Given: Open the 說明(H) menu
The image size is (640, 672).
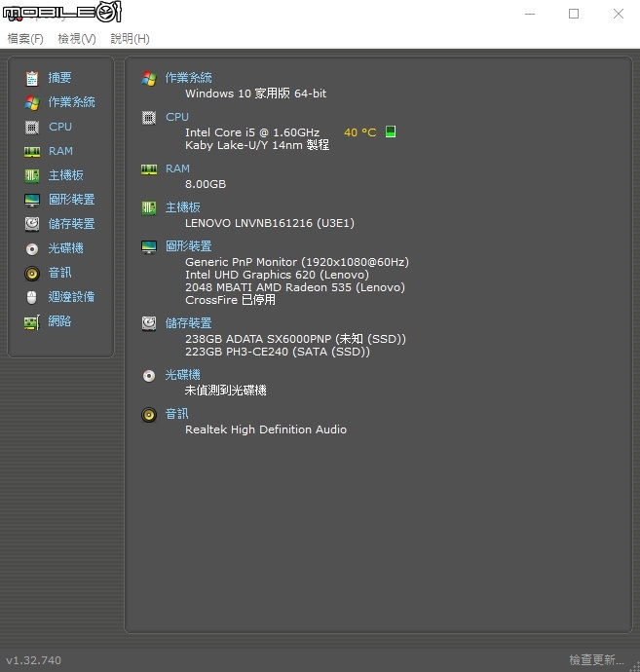Looking at the screenshot, I should 130,39.
